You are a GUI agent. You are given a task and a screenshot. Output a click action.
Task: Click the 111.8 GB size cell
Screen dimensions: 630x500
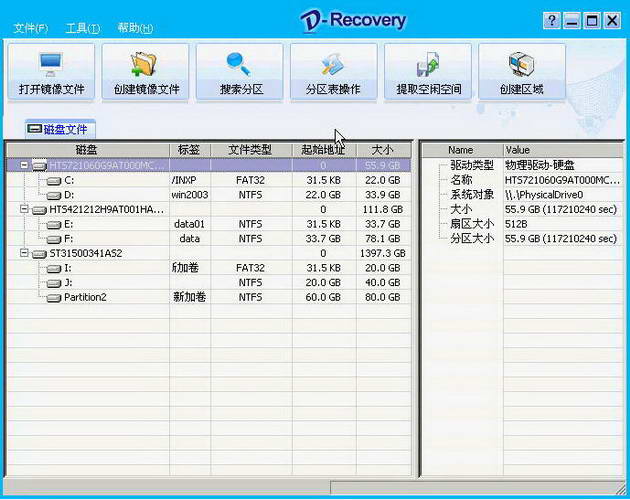point(382,209)
